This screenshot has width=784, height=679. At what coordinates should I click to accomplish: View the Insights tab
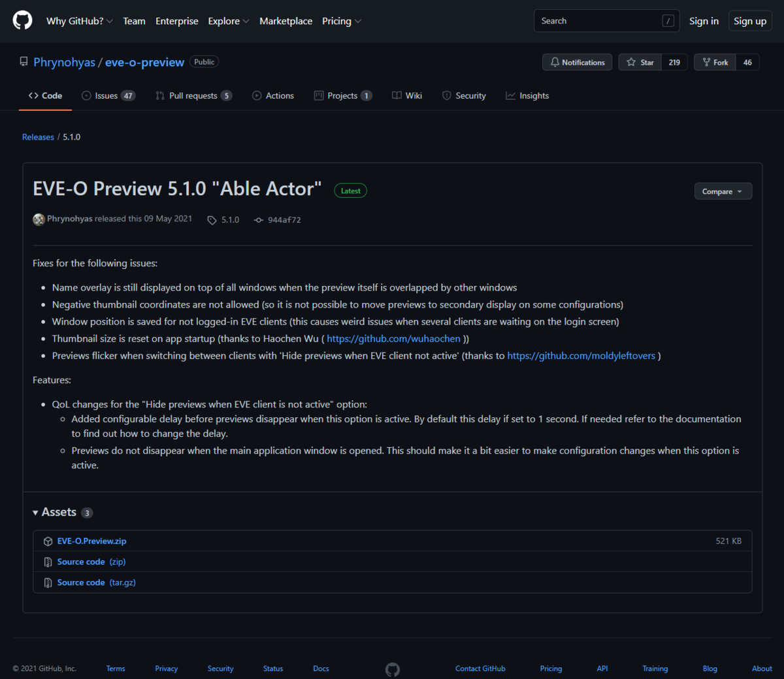point(527,95)
